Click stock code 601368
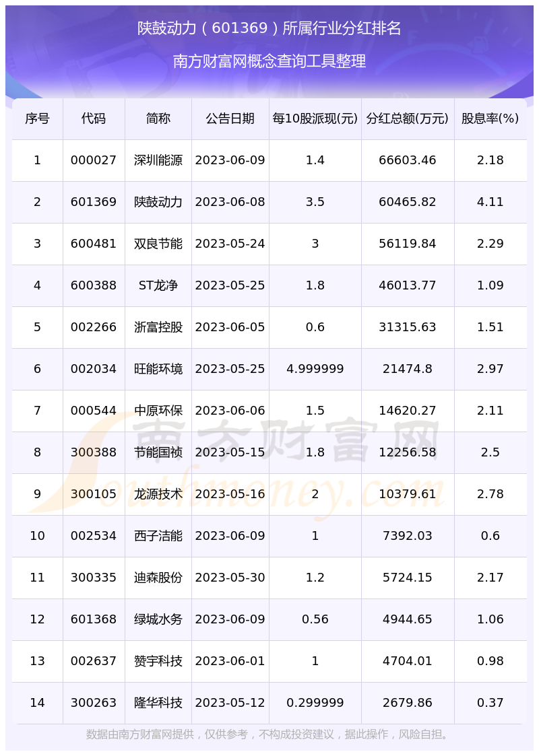 coord(94,619)
